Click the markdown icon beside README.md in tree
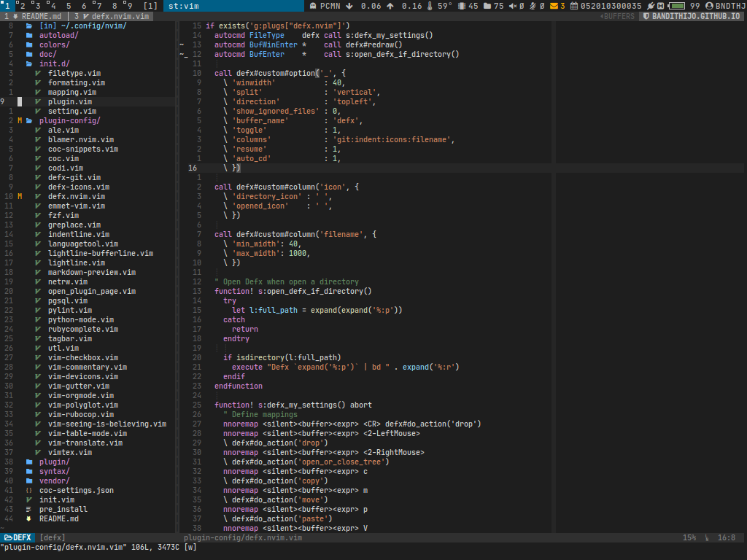The width and height of the screenshot is (747, 560). tap(29, 519)
